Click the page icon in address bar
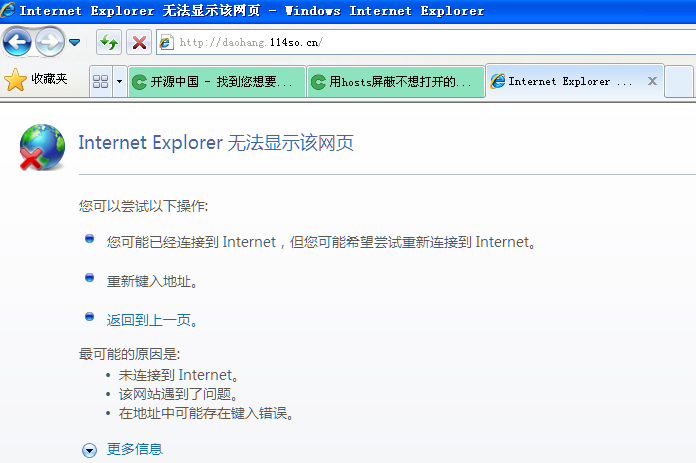This screenshot has width=696, height=463. pos(166,43)
